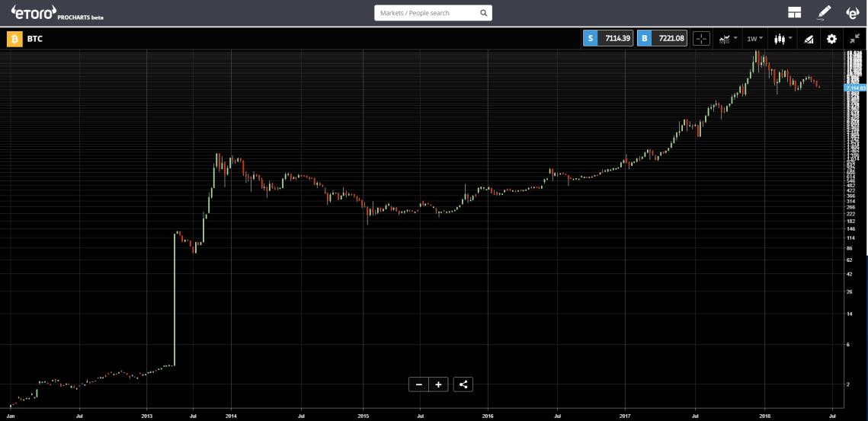Expand the compare indicators dropdown
The image size is (868, 421).
pyautogui.click(x=728, y=39)
